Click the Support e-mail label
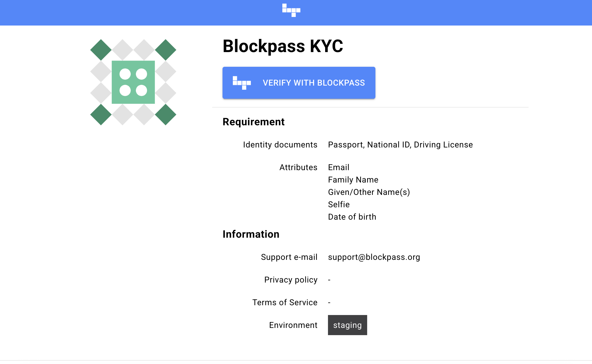This screenshot has height=364, width=592. pyautogui.click(x=289, y=257)
